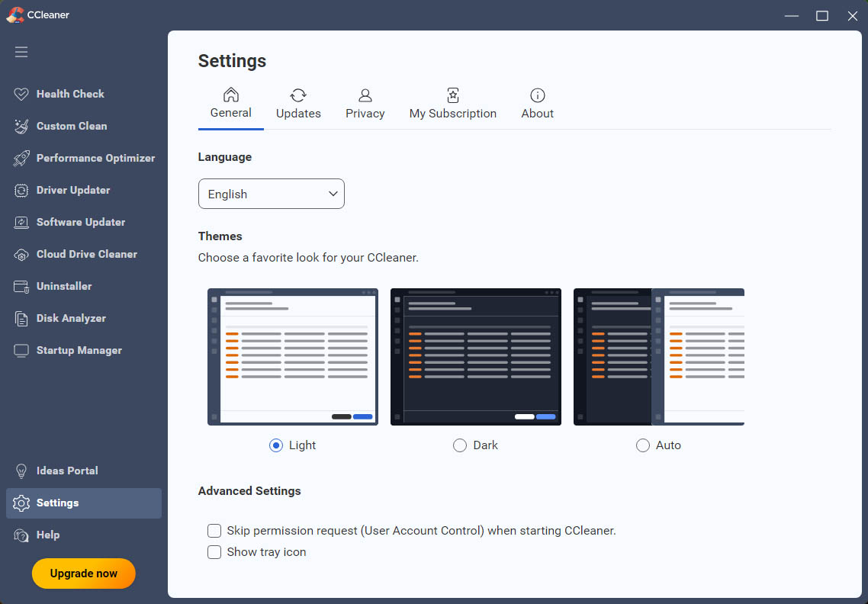Viewport: 868px width, 604px height.
Task: Open Health Check from sidebar label
Action: point(70,94)
